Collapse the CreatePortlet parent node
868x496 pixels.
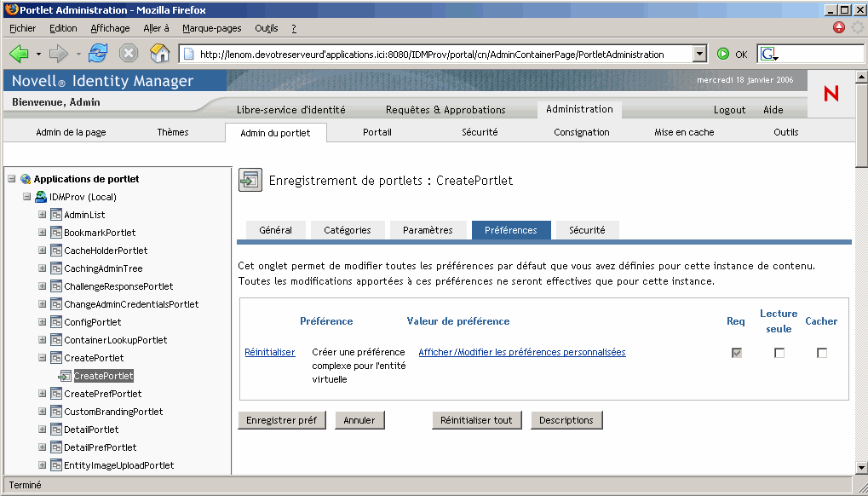pyautogui.click(x=42, y=358)
